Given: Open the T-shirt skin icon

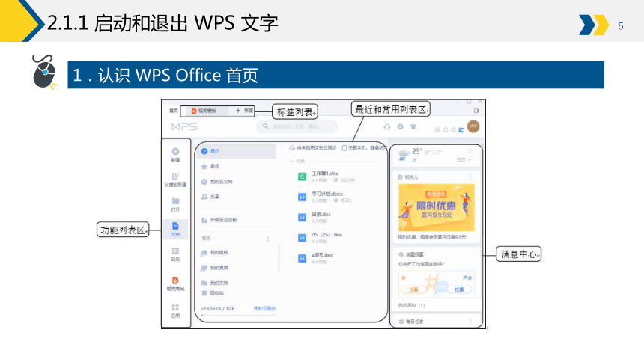Looking at the screenshot, I should coord(413,127).
